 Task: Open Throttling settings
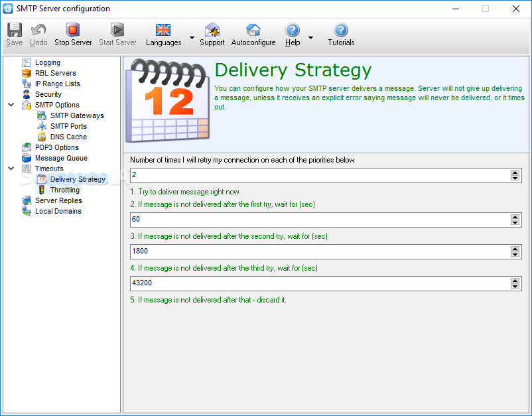65,190
